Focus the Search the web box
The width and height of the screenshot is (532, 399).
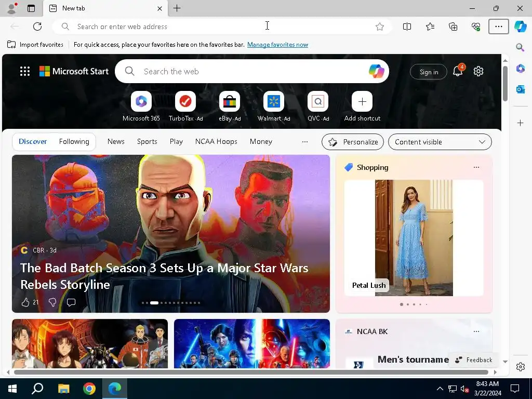click(252, 71)
